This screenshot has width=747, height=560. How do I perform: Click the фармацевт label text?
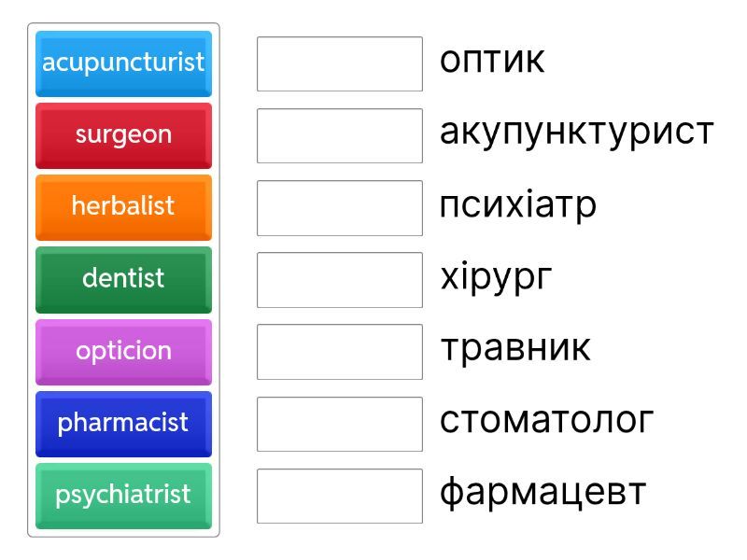tap(543, 493)
